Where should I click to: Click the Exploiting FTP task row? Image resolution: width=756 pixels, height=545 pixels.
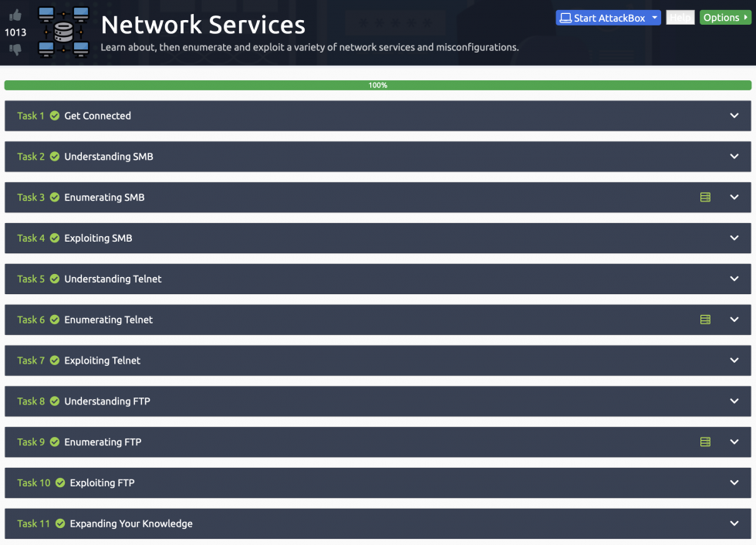click(378, 482)
